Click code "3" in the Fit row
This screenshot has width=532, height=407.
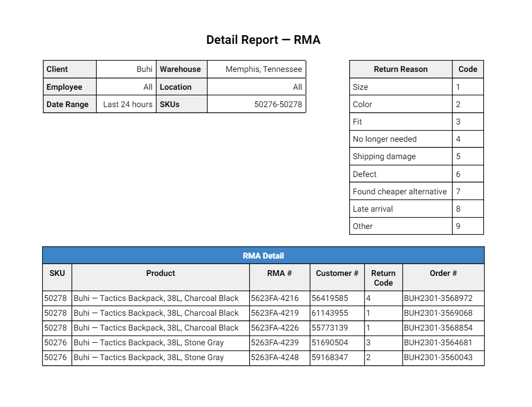[458, 122]
